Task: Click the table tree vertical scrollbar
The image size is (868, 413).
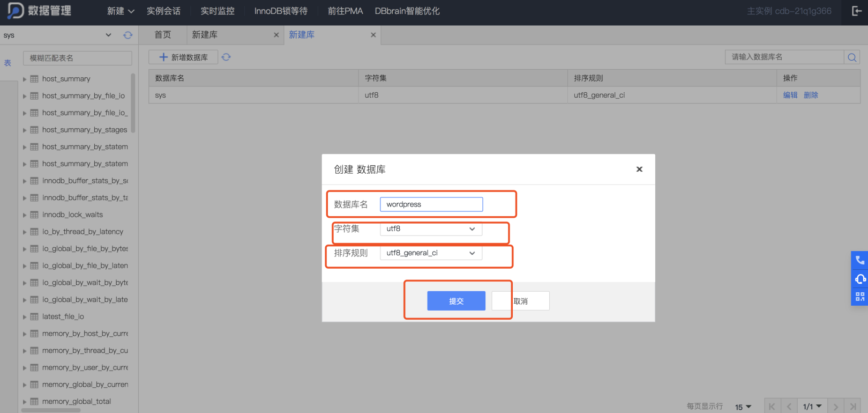Action: (133, 102)
